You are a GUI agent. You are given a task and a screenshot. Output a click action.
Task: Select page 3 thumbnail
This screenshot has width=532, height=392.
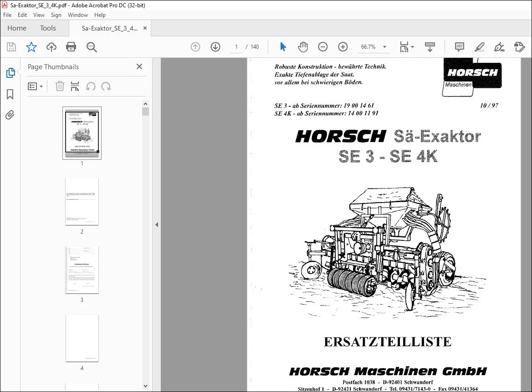[82, 270]
